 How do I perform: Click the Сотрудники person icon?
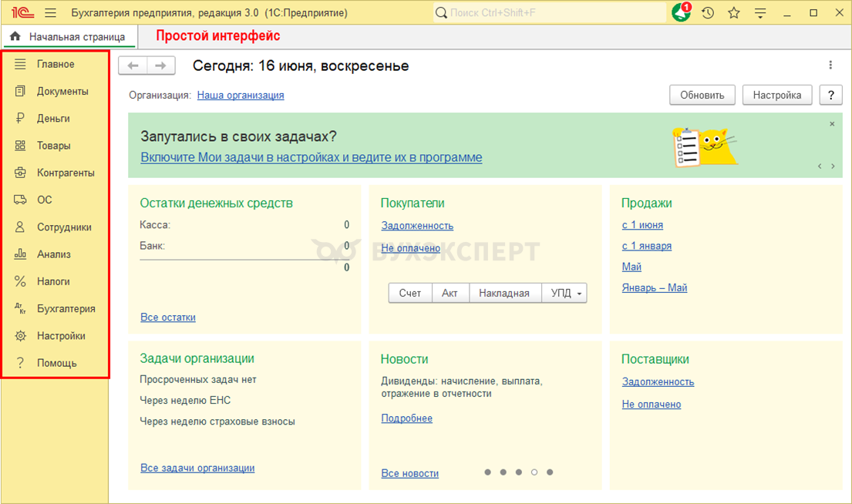pos(20,227)
